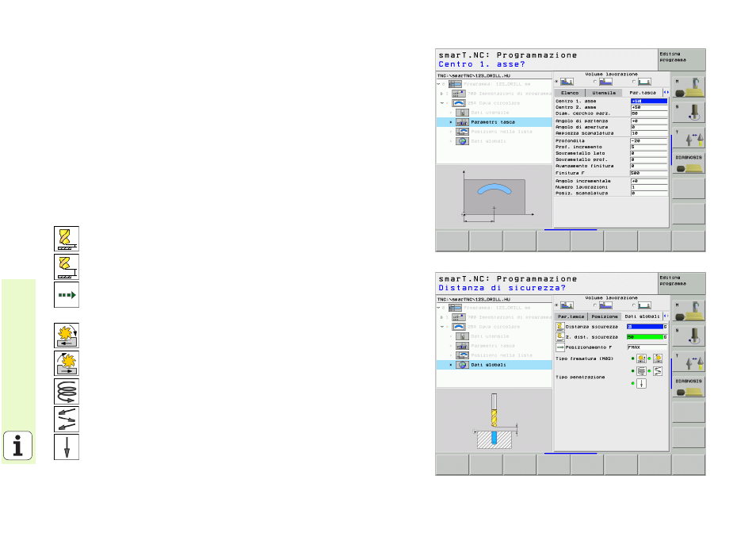The height and width of the screenshot is (533, 756).
Task: Click the green dashed arrow positioning icon
Action: pos(67,295)
